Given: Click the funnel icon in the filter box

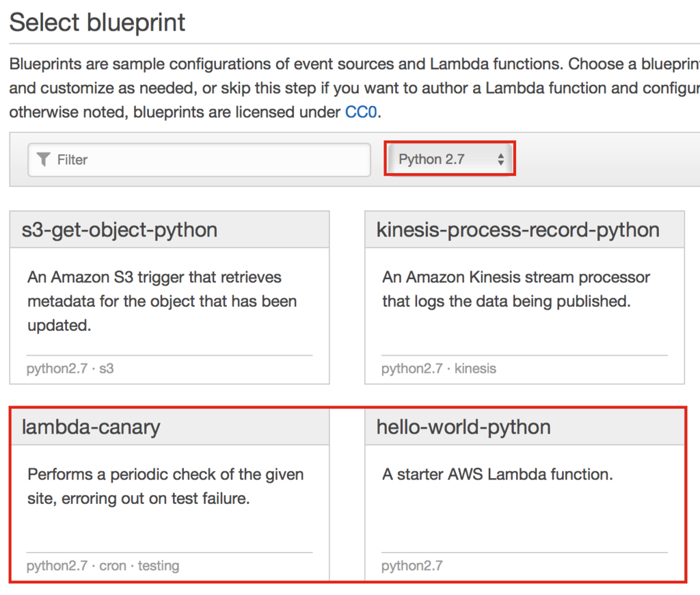Looking at the screenshot, I should [x=44, y=159].
